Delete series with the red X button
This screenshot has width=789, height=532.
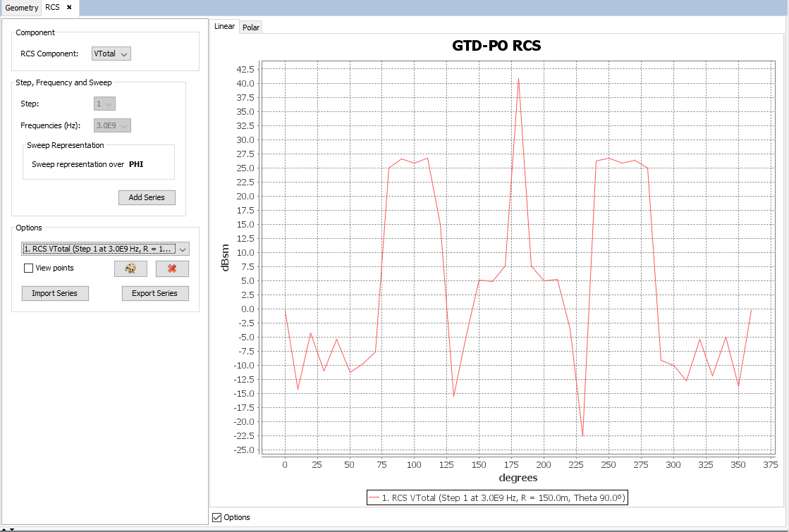(172, 268)
